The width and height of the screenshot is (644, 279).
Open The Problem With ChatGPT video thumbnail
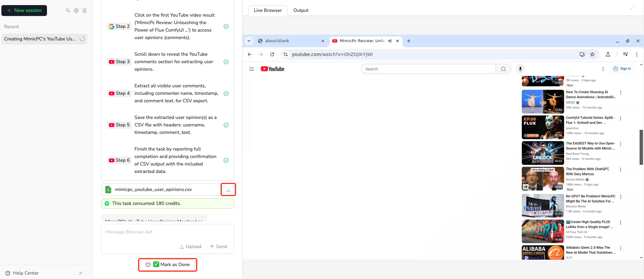543,179
